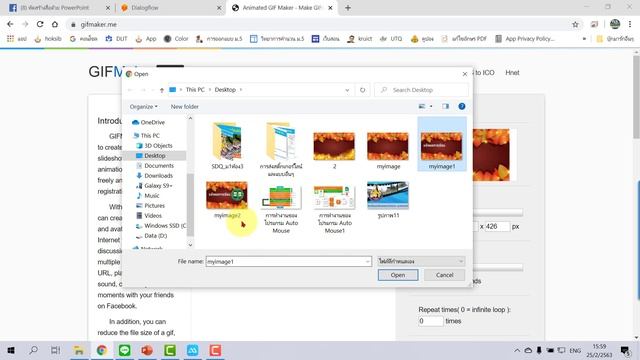Open the Chrome menu icon
The image size is (640, 360).
click(x=630, y=24)
